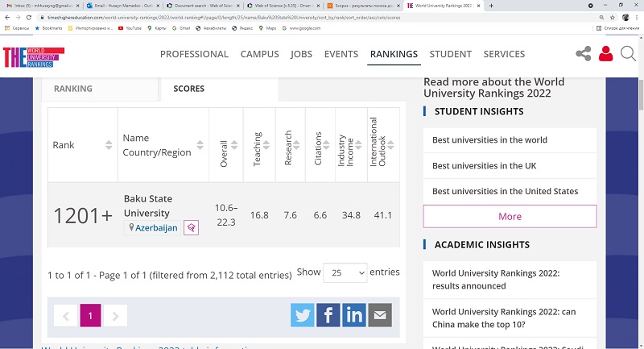Share the rankings on Facebook

[x=328, y=315]
